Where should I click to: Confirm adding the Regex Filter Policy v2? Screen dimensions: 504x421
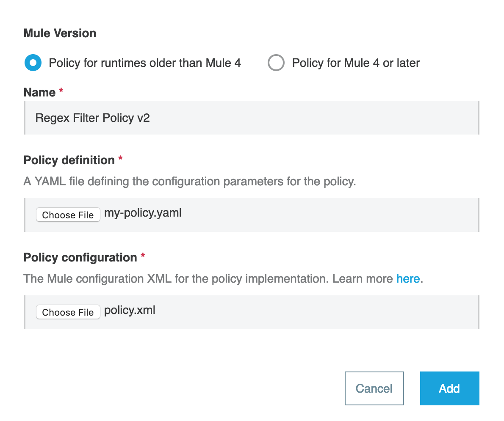click(449, 388)
